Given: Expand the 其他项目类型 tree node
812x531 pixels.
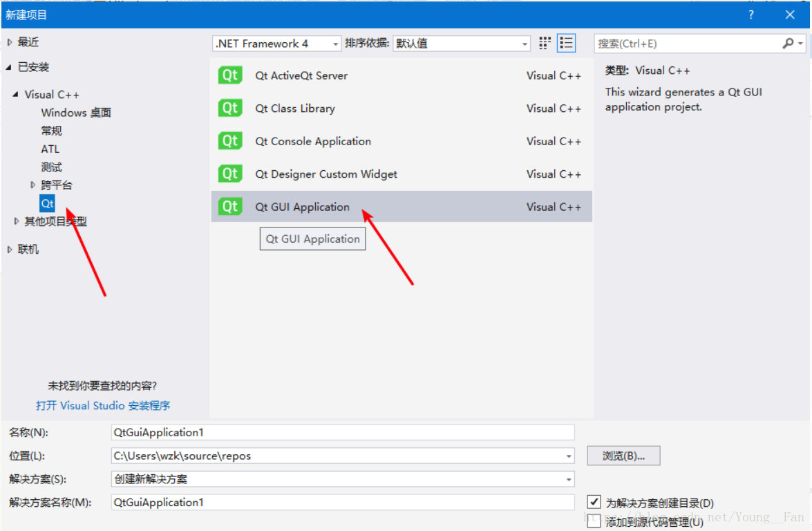Looking at the screenshot, I should [x=16, y=221].
